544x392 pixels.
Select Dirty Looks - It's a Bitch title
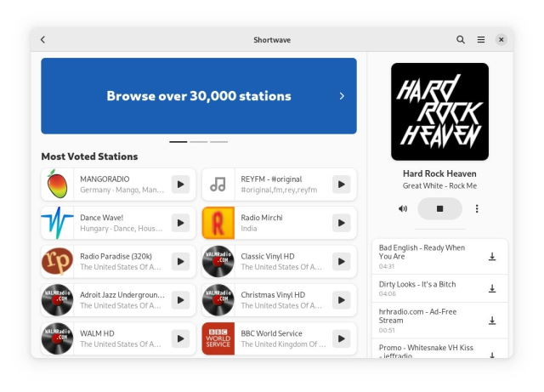[x=417, y=284]
